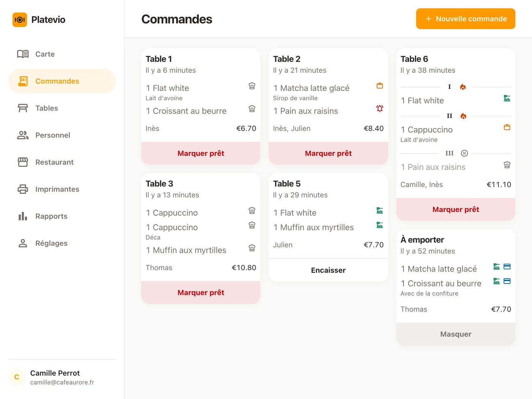Click the fire icon of course II in Table 6
532x399 pixels.
463,116
